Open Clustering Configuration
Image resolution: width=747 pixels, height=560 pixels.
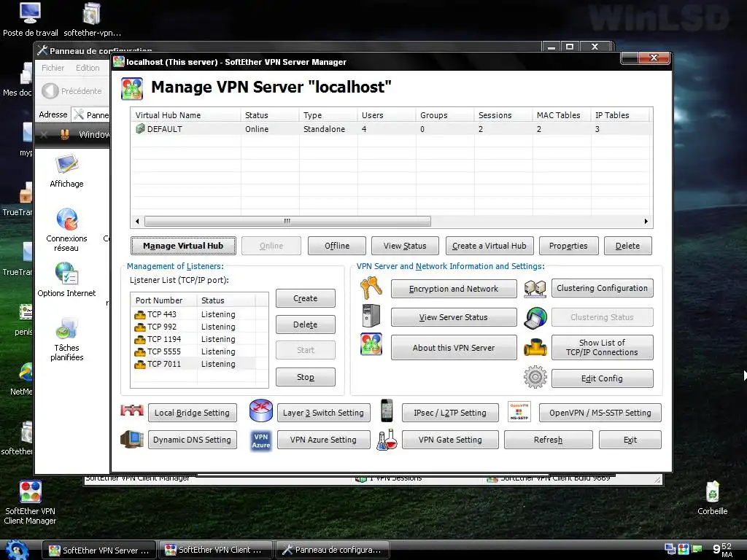tap(602, 288)
